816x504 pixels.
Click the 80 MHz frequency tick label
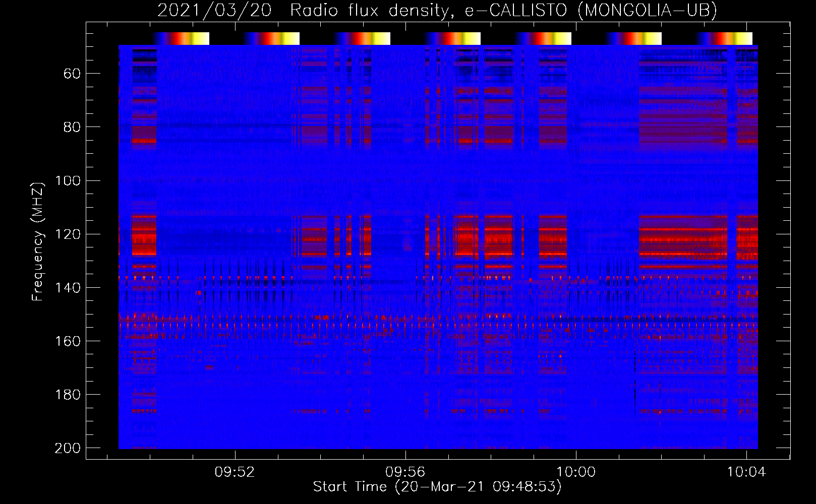coord(72,127)
